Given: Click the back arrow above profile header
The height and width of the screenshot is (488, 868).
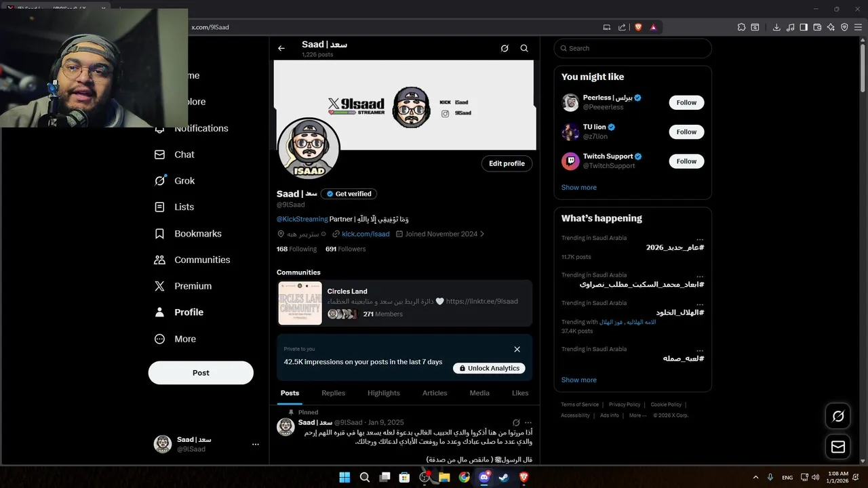Looking at the screenshot, I should point(281,48).
